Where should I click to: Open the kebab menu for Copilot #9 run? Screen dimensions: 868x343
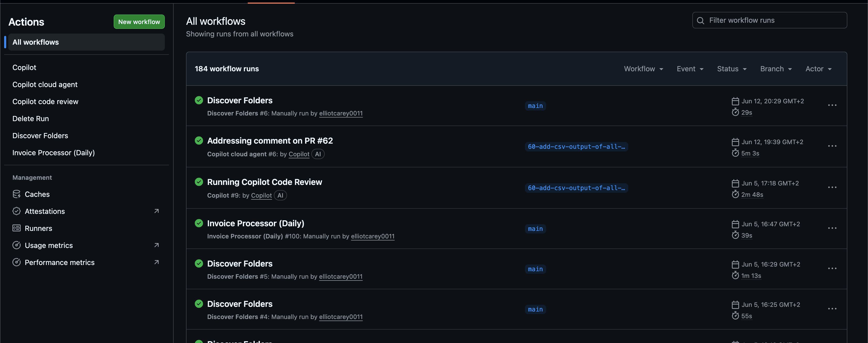tap(832, 187)
